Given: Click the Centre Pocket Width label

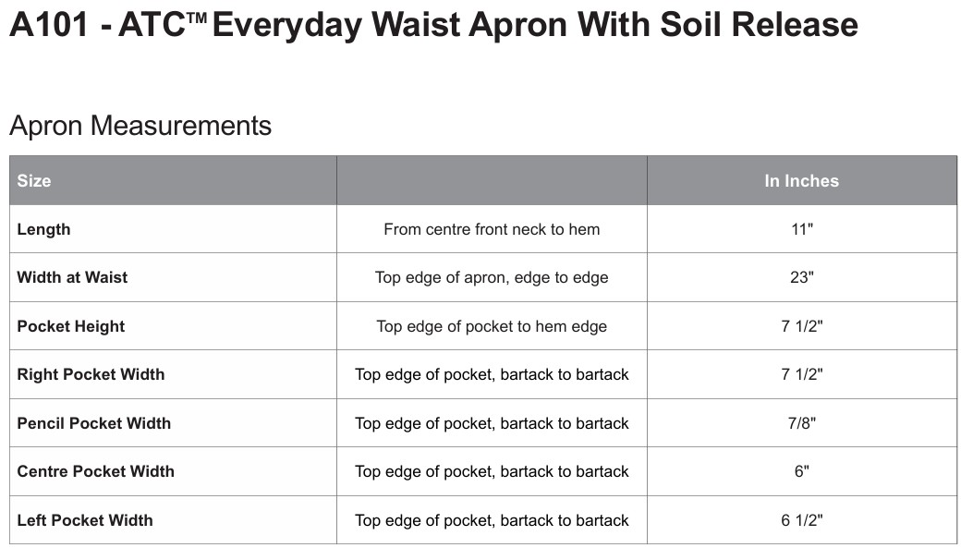Looking at the screenshot, I should coord(95,471).
